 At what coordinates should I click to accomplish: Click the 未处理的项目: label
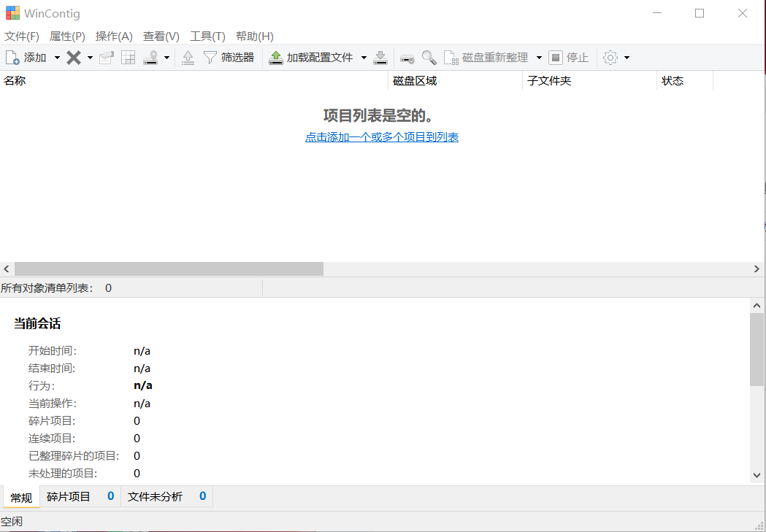[63, 474]
